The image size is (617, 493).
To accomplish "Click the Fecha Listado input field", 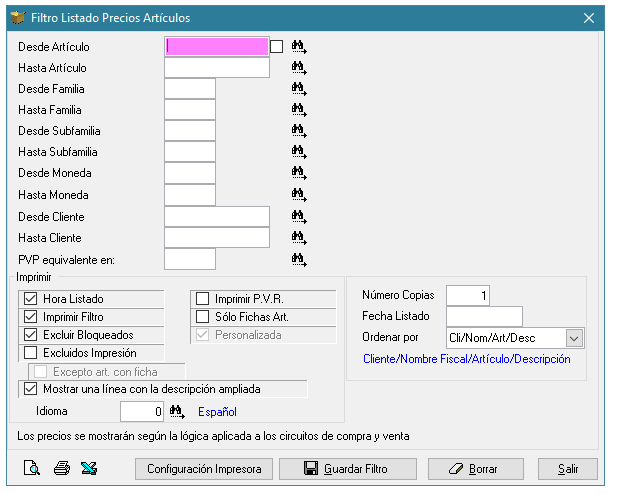I will click(x=483, y=316).
